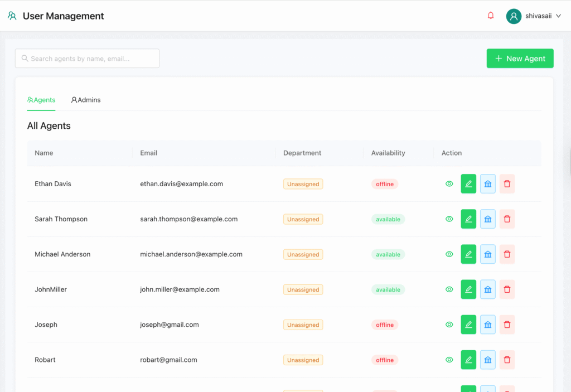571x392 pixels.
Task: Click the New Agent button
Action: (520, 58)
